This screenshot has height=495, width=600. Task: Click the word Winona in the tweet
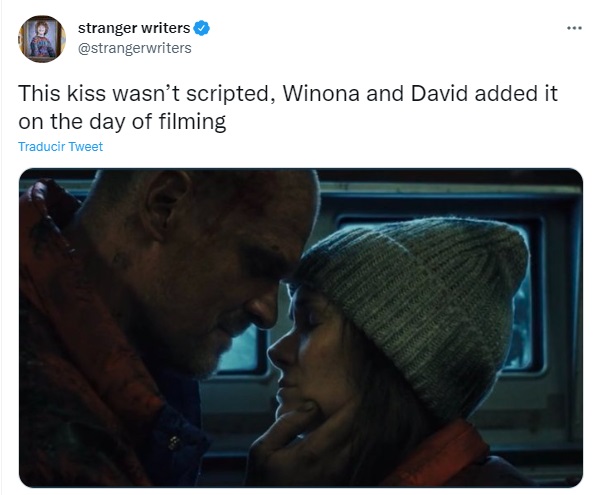tap(321, 93)
